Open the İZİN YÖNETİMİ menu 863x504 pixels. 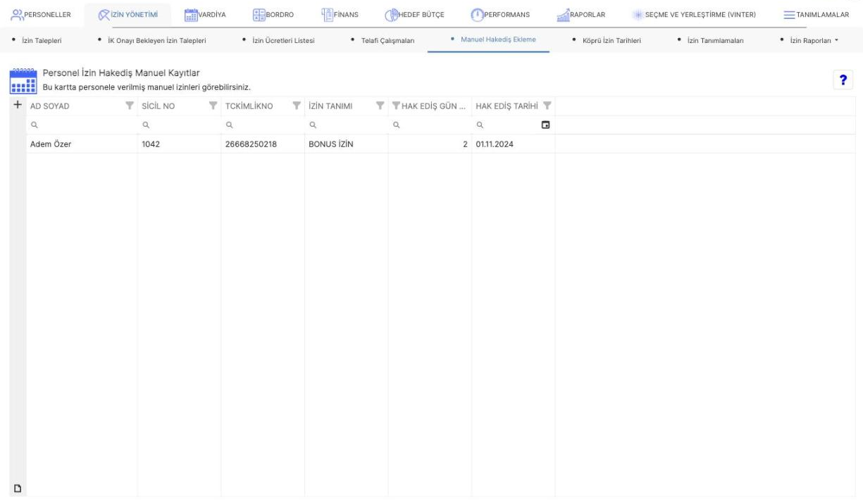(x=128, y=13)
